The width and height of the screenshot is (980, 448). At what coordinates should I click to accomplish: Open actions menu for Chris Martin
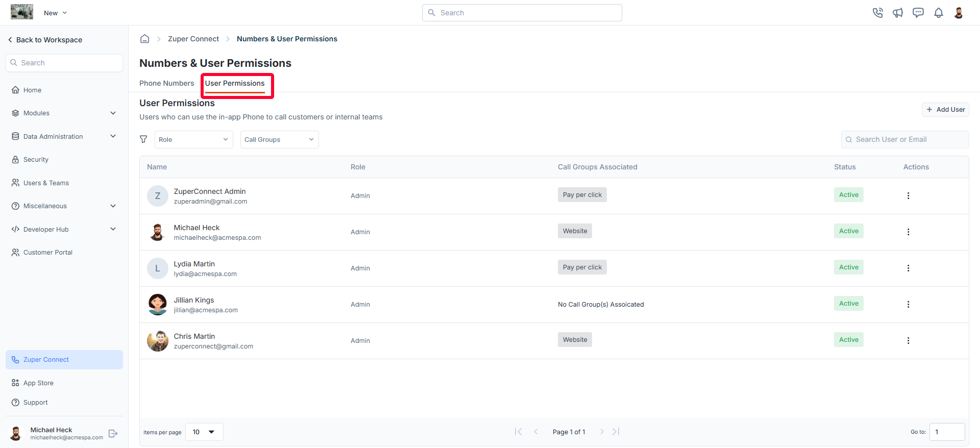908,340
